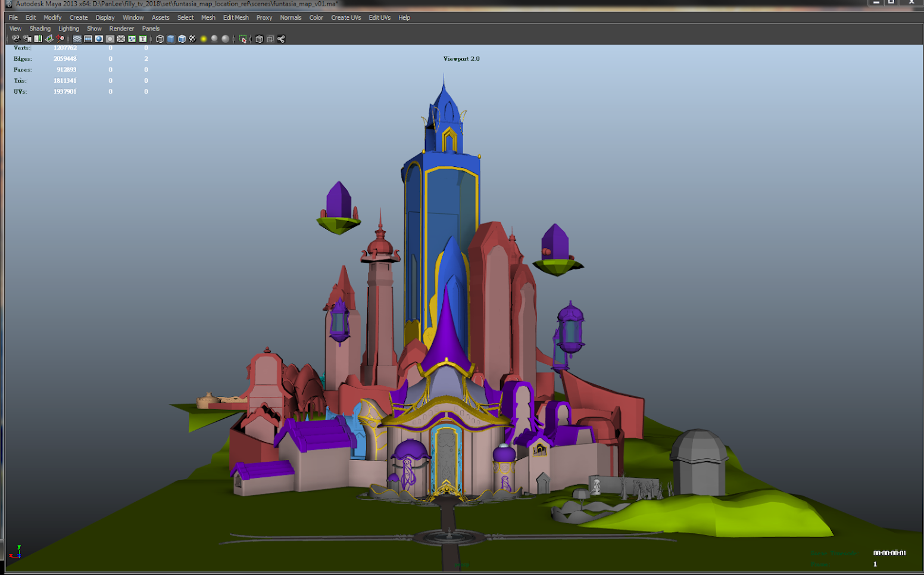Viewport: 924px width, 575px height.
Task: Show the viewport grid icon
Action: click(76, 39)
